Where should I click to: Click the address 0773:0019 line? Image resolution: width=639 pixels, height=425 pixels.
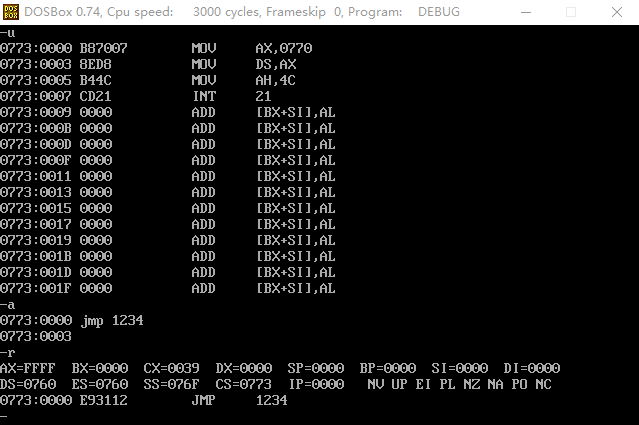click(168, 240)
